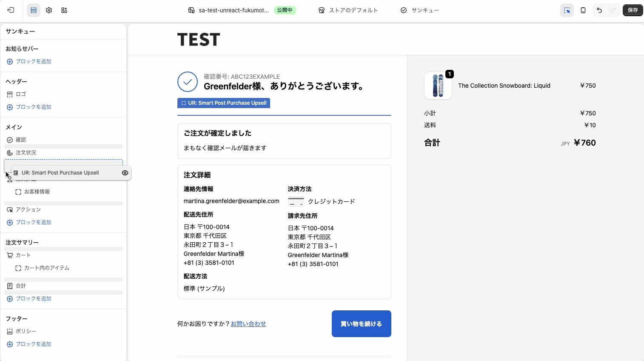The width and height of the screenshot is (644, 361).
Task: Open the settings gear panel
Action: point(49,10)
